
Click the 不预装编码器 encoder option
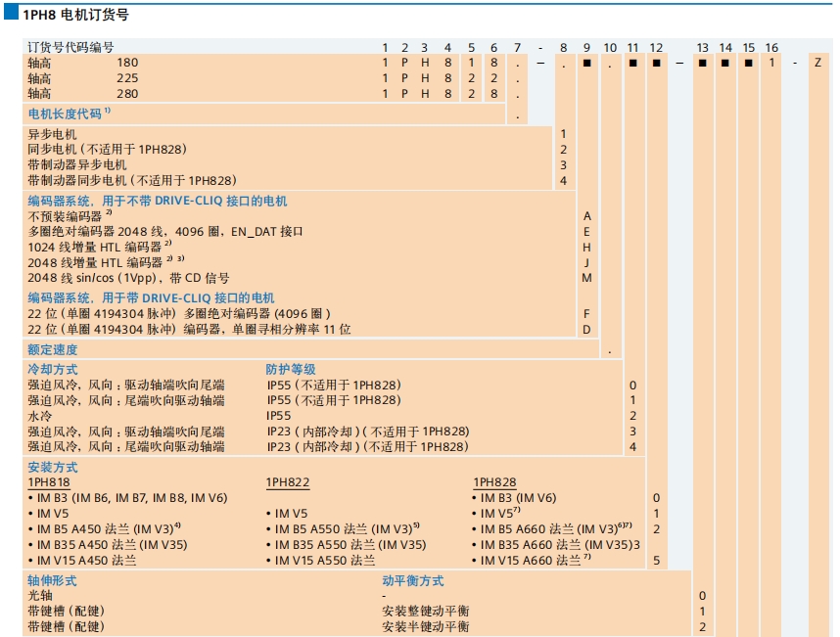click(67, 215)
